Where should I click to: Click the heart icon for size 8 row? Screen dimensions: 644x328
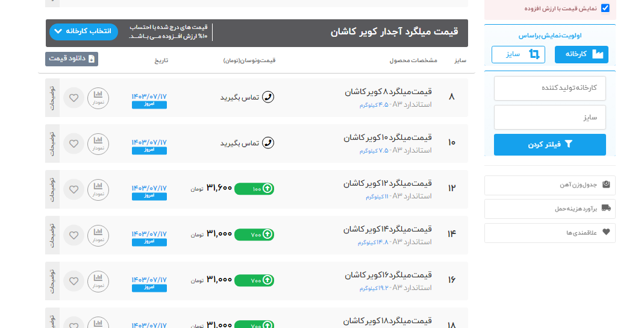tap(73, 98)
